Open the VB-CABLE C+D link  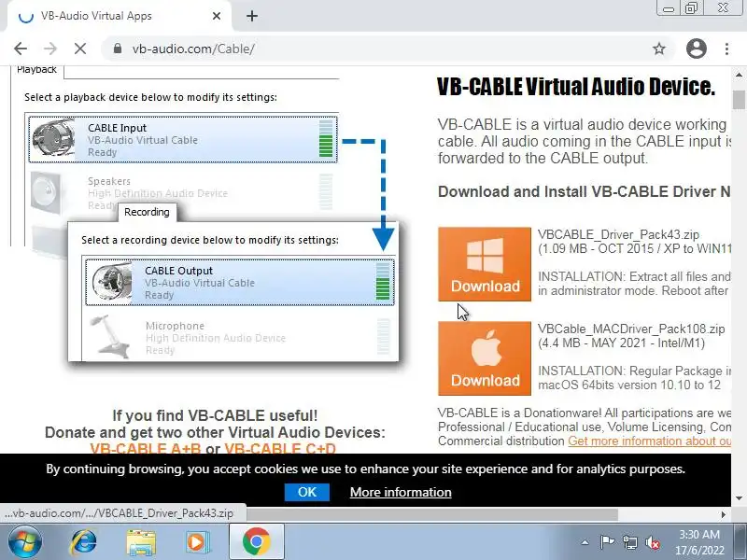[x=280, y=449]
